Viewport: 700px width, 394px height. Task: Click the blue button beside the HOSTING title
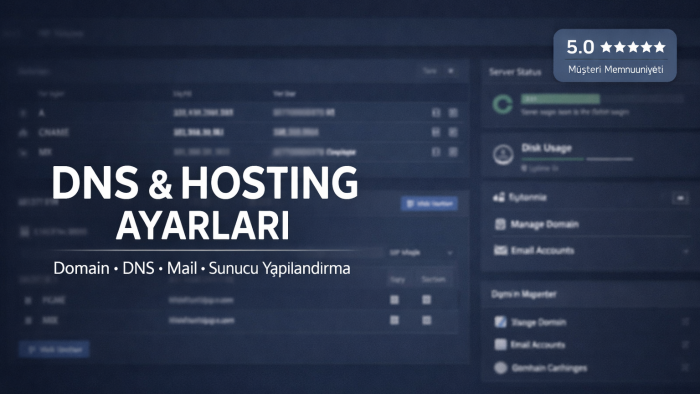click(x=429, y=203)
